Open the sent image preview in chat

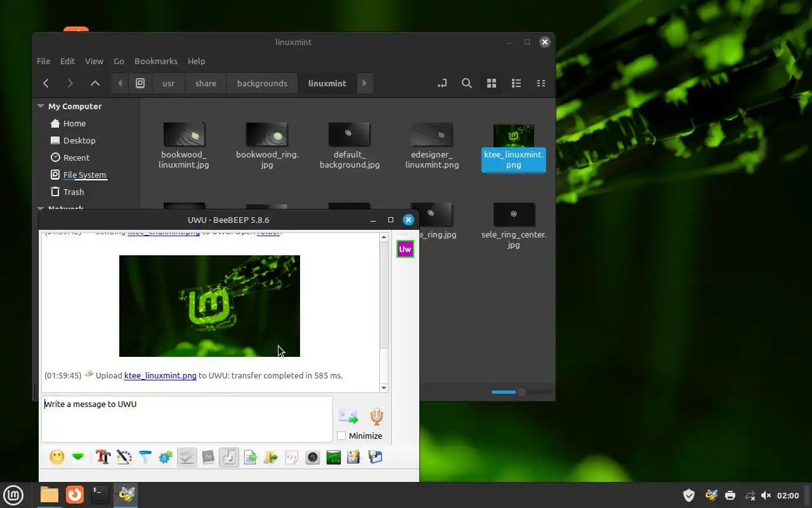[209, 306]
